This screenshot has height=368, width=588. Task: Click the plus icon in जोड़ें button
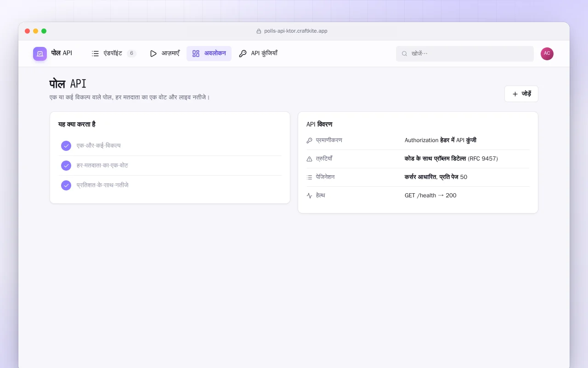(x=515, y=94)
